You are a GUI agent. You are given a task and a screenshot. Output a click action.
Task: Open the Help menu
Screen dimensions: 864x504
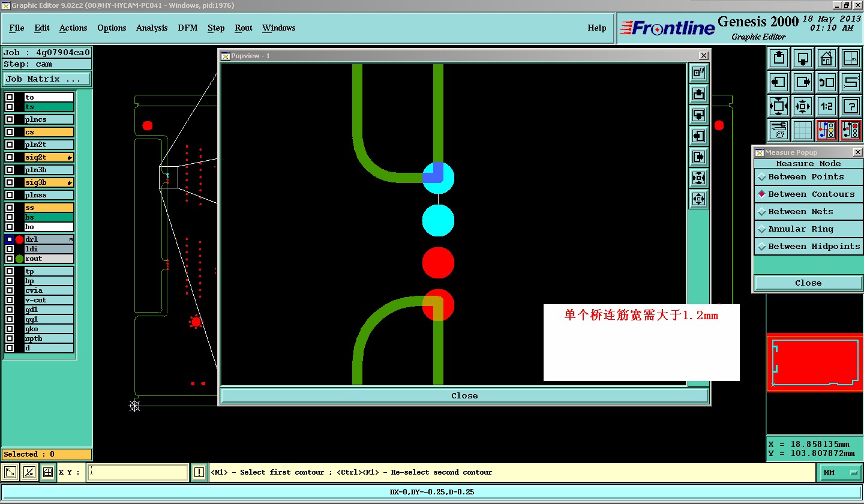(597, 28)
